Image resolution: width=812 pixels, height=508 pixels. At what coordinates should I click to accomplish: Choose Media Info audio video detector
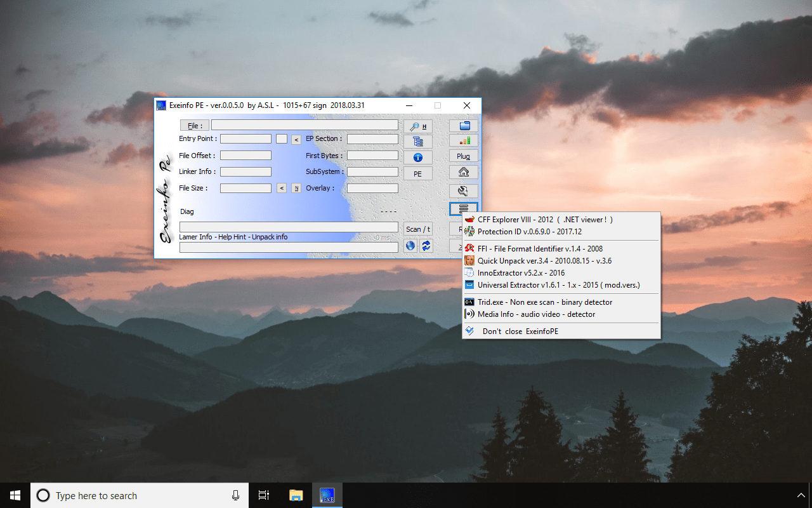(561, 314)
